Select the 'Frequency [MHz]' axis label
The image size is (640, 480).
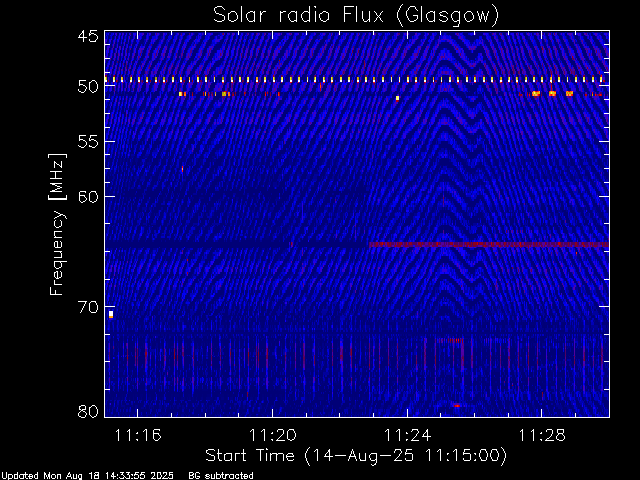click(x=57, y=224)
